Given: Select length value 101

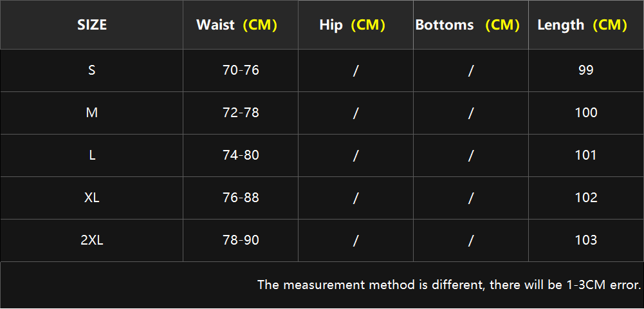Looking at the screenshot, I should [586, 155].
